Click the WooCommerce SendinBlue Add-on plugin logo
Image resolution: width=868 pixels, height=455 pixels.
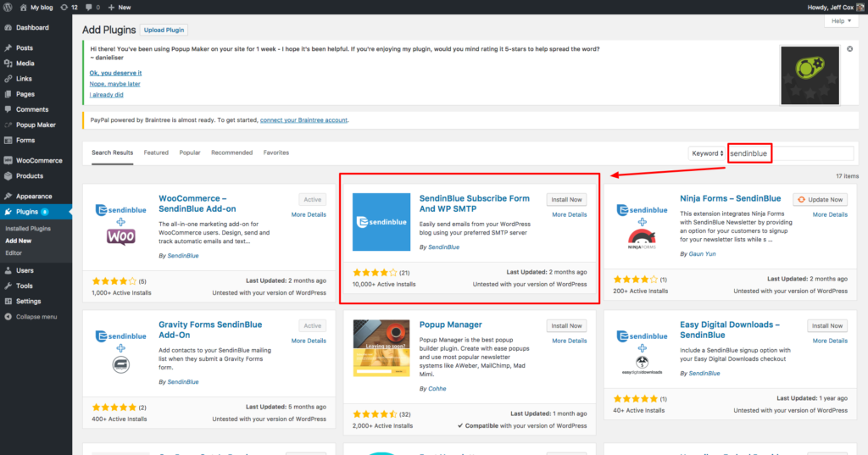coord(120,225)
